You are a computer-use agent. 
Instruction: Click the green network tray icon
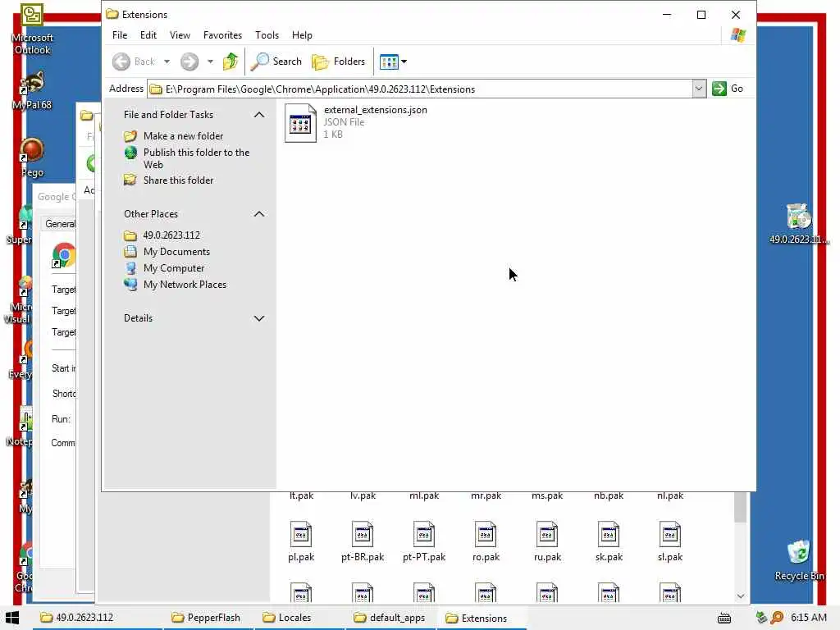(x=761, y=618)
